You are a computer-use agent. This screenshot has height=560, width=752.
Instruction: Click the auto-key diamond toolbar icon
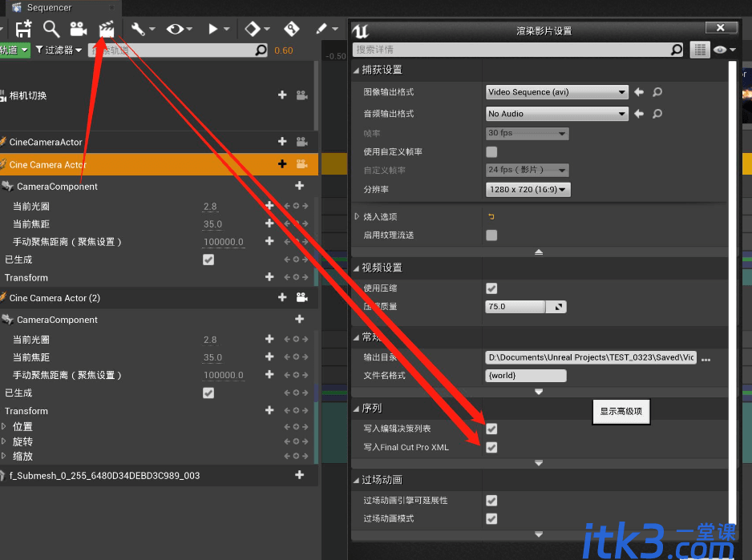pyautogui.click(x=292, y=30)
